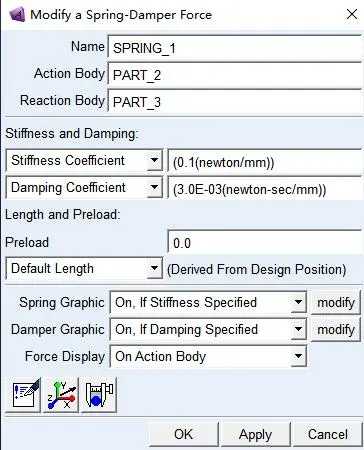Click modify next to Damper Graphic
The width and height of the screenshot is (364, 450).
[336, 329]
